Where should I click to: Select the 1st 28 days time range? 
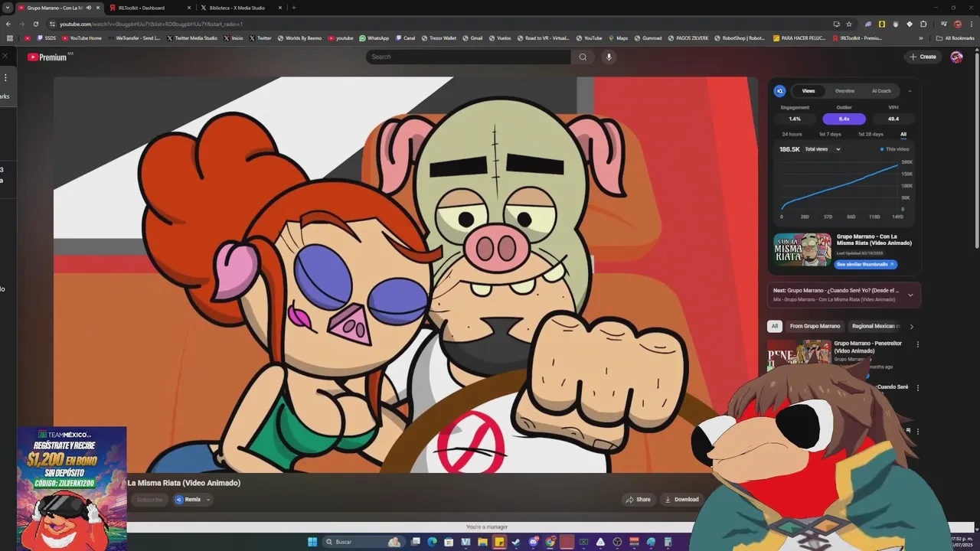pos(872,134)
